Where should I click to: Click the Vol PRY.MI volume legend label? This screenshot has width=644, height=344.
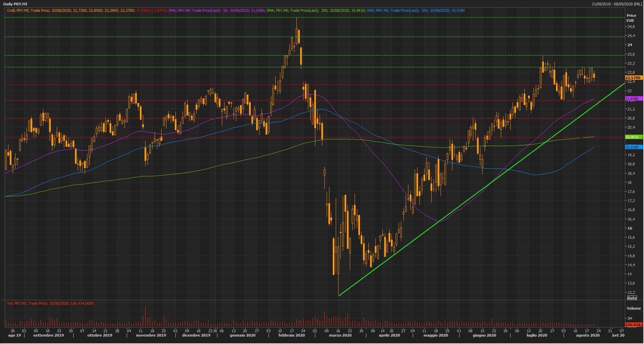[50, 303]
